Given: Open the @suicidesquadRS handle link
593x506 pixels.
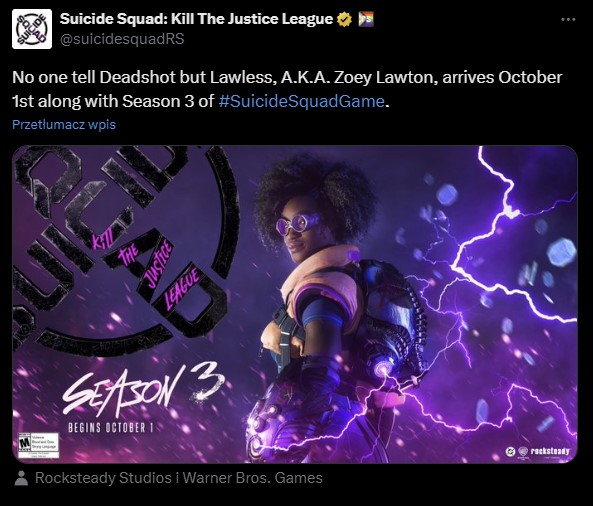Looking at the screenshot, I should tap(122, 39).
